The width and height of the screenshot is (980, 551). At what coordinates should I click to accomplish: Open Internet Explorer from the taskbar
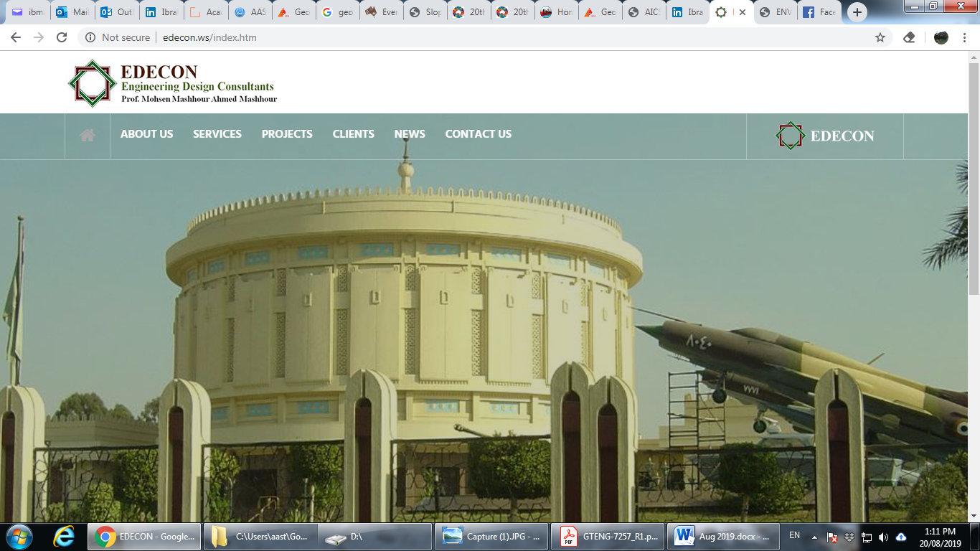tap(64, 536)
